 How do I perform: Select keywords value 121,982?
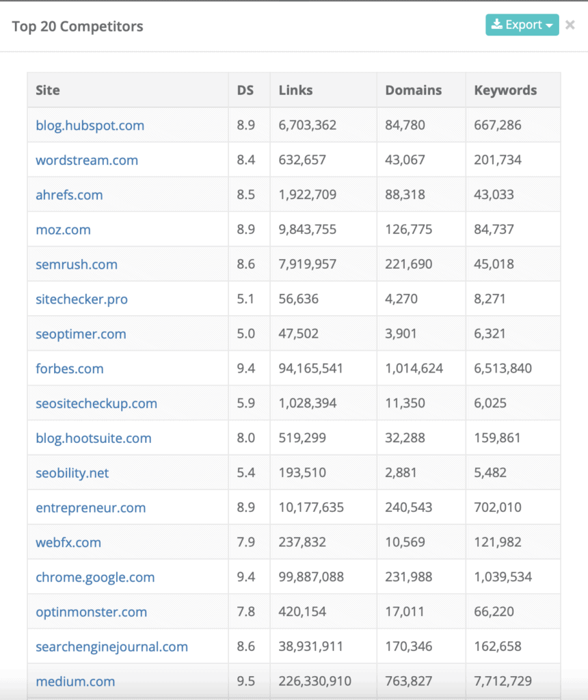coord(497,543)
